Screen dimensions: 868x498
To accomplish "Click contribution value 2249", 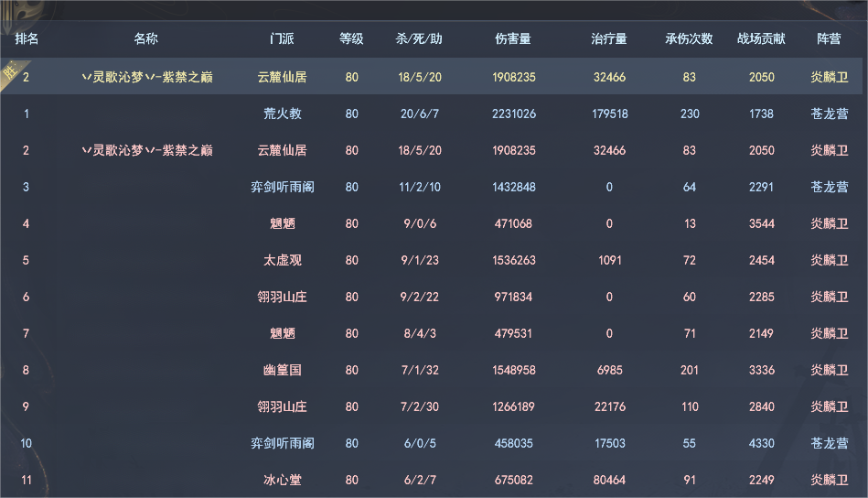I will coord(762,479).
